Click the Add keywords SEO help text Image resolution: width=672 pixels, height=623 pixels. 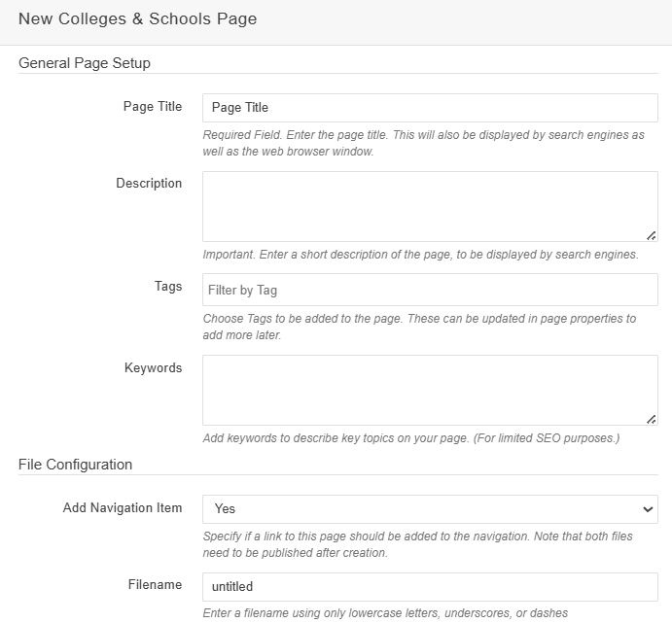pyautogui.click(x=410, y=438)
